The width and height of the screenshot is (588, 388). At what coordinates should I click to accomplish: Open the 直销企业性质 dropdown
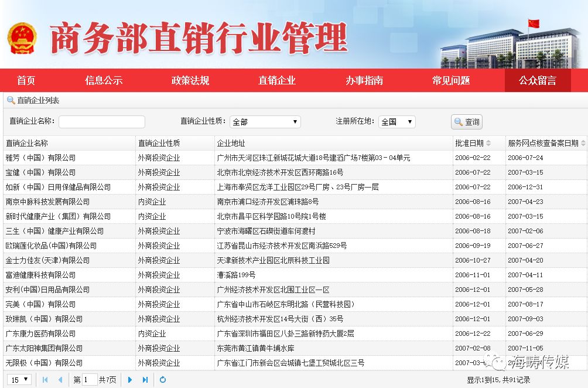[265, 122]
